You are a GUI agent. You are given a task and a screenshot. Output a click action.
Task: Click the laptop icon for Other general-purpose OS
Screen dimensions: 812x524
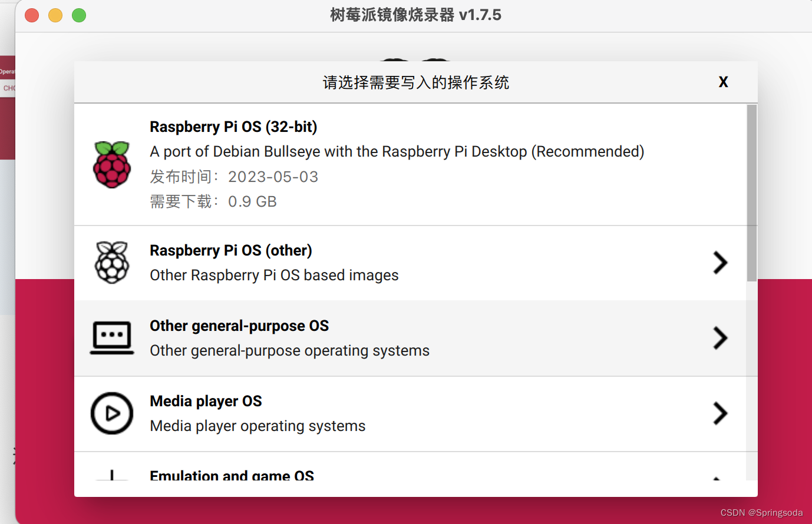tap(112, 338)
